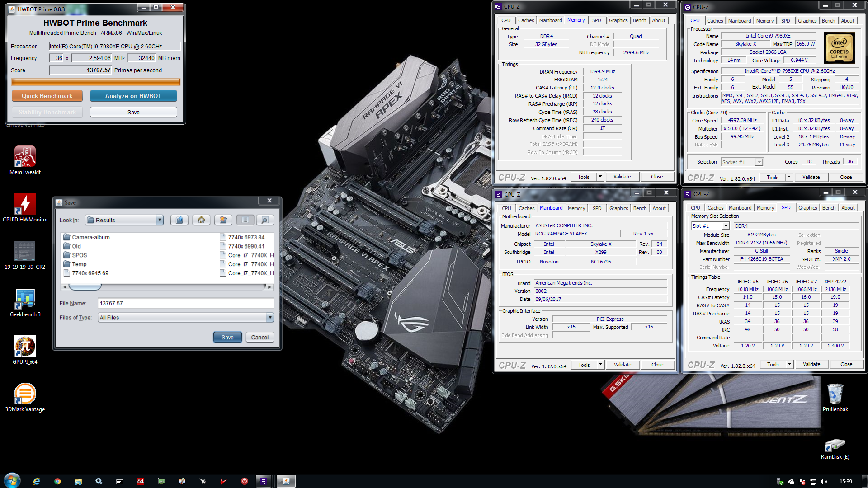Select SPD tab in CPU-Z Memory window

click(x=597, y=20)
